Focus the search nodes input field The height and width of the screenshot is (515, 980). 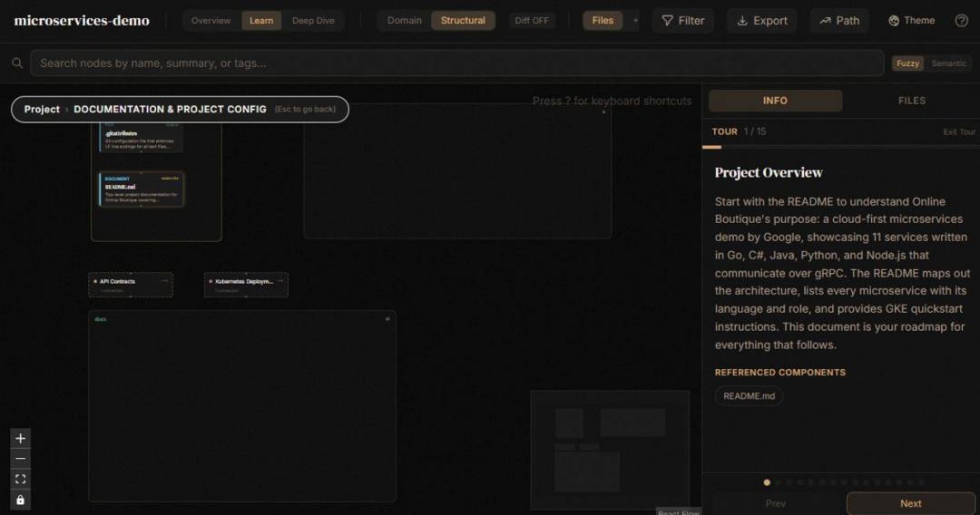(456, 63)
